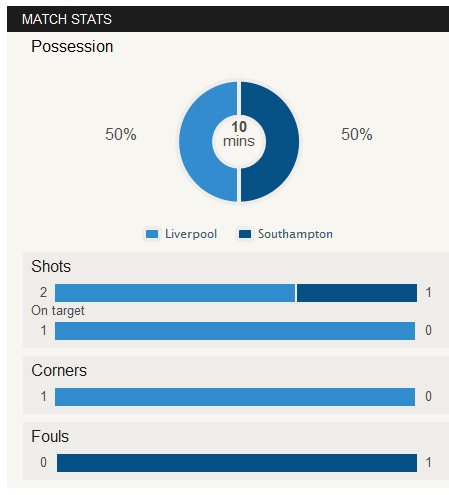The height and width of the screenshot is (495, 449).
Task: Click the Shots section heading
Action: point(51,267)
